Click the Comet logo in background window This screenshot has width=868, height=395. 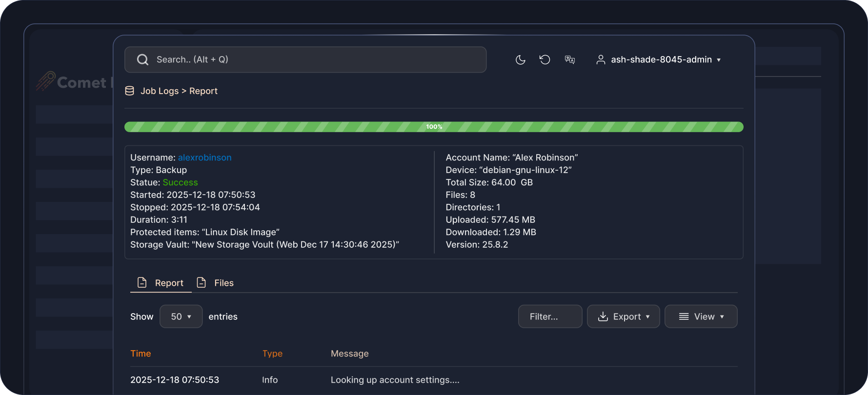tap(73, 82)
